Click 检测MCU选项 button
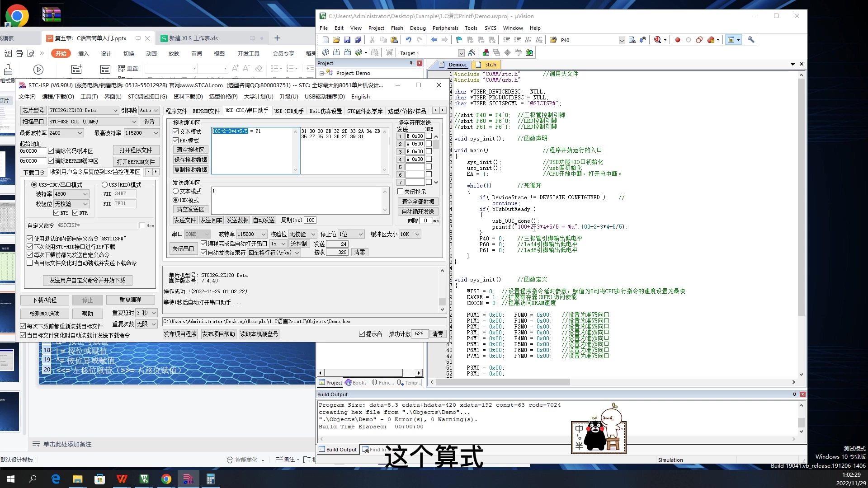 point(44,314)
